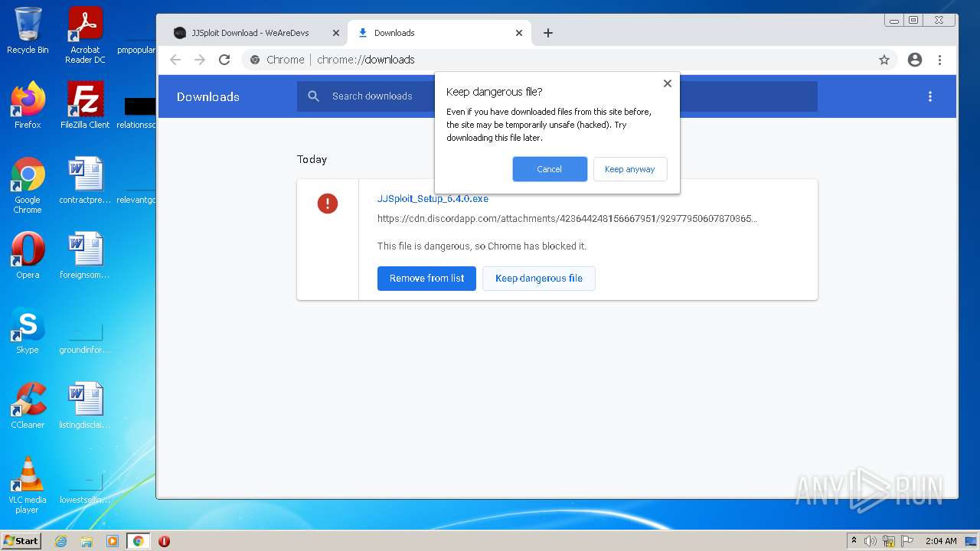Close the Downloads tab
980x551 pixels.
tap(519, 33)
